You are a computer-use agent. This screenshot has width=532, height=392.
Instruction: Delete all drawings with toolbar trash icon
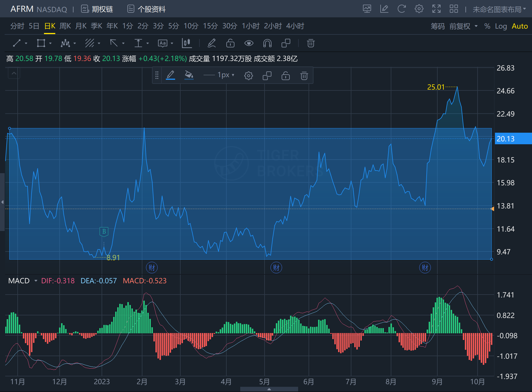tap(311, 43)
